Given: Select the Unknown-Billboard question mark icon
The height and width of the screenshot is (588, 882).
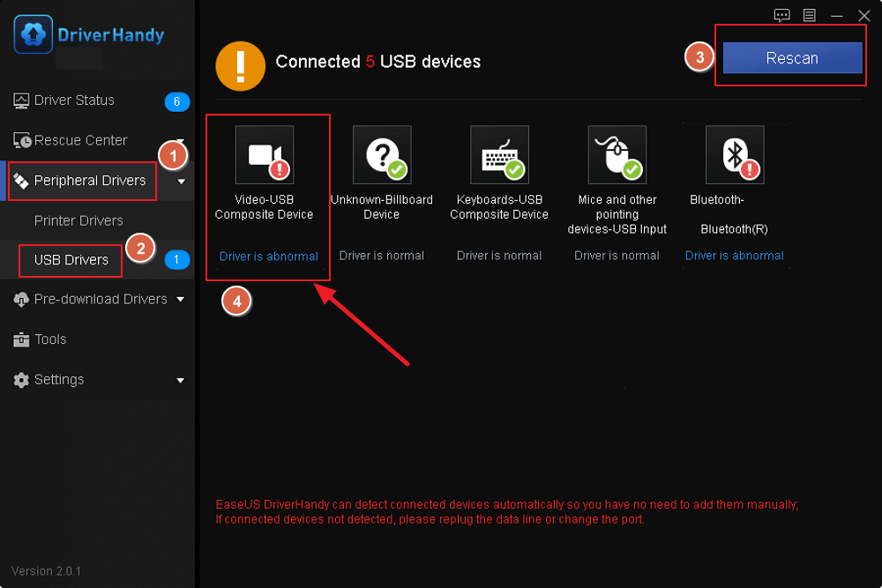Looking at the screenshot, I should (x=382, y=154).
